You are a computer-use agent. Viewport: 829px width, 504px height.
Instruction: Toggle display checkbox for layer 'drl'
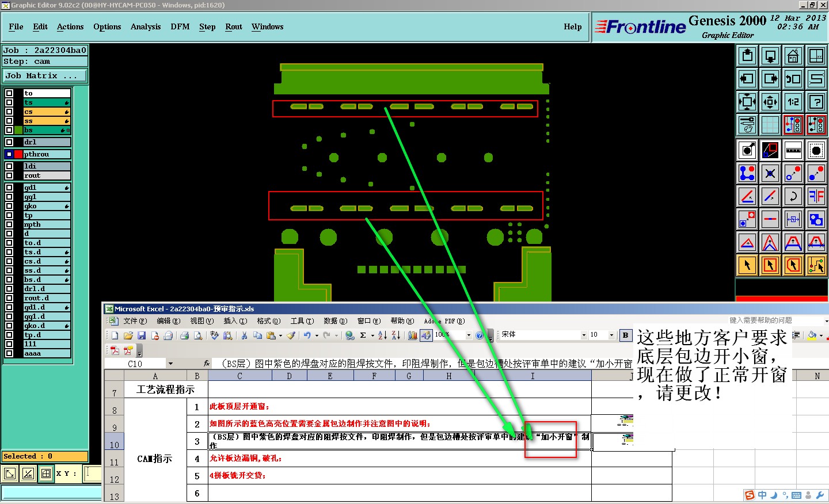9,142
